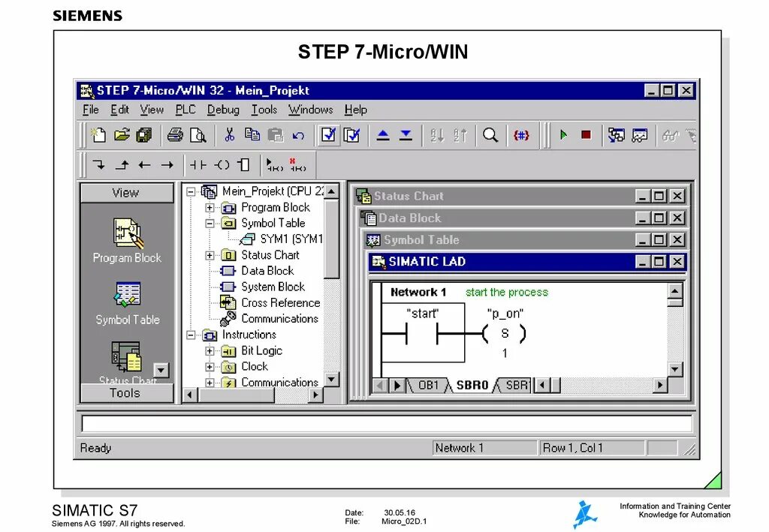Open the PLC menu

[185, 110]
